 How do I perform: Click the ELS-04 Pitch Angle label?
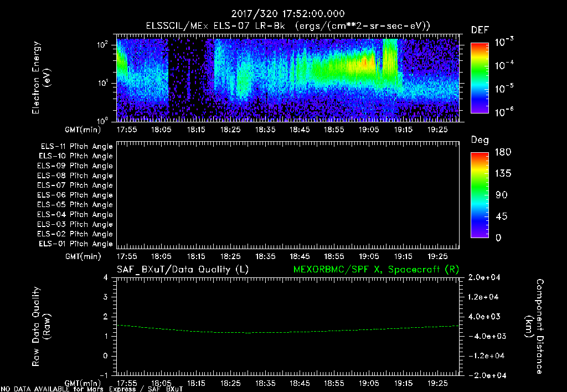click(75, 214)
